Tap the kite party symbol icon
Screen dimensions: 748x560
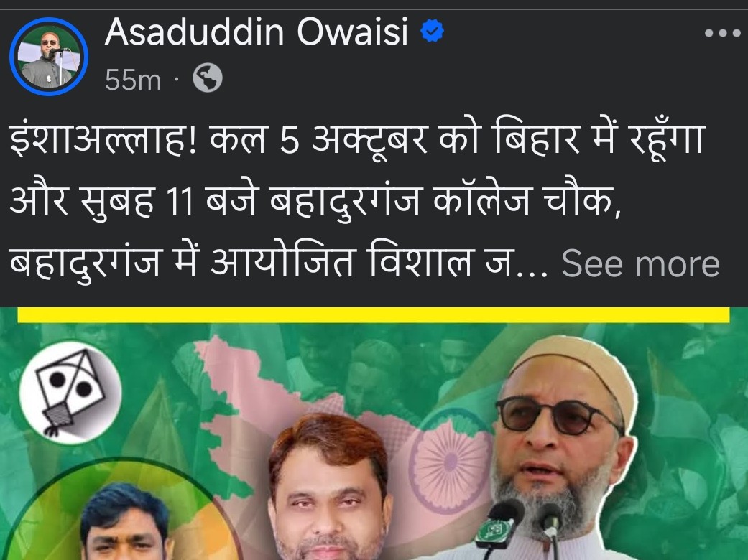[70, 392]
